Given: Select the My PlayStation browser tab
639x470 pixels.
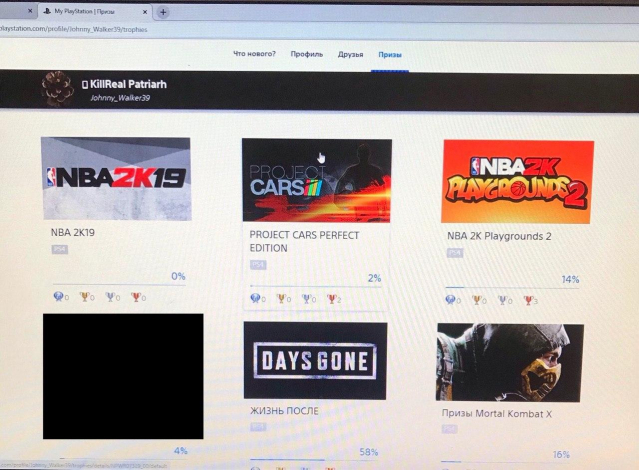Looking at the screenshot, I should pyautogui.click(x=95, y=12).
